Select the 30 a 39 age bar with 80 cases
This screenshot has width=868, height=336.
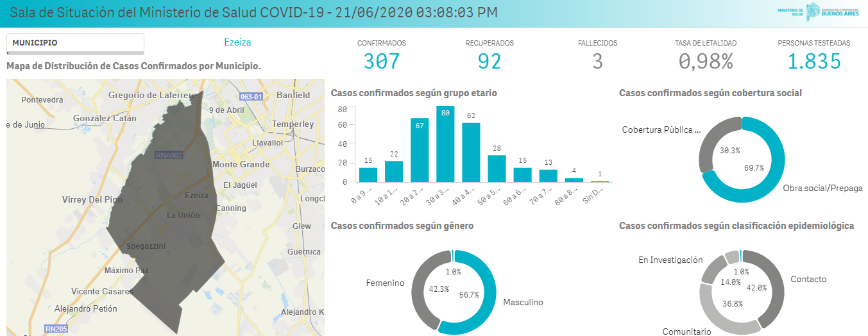tap(445, 144)
